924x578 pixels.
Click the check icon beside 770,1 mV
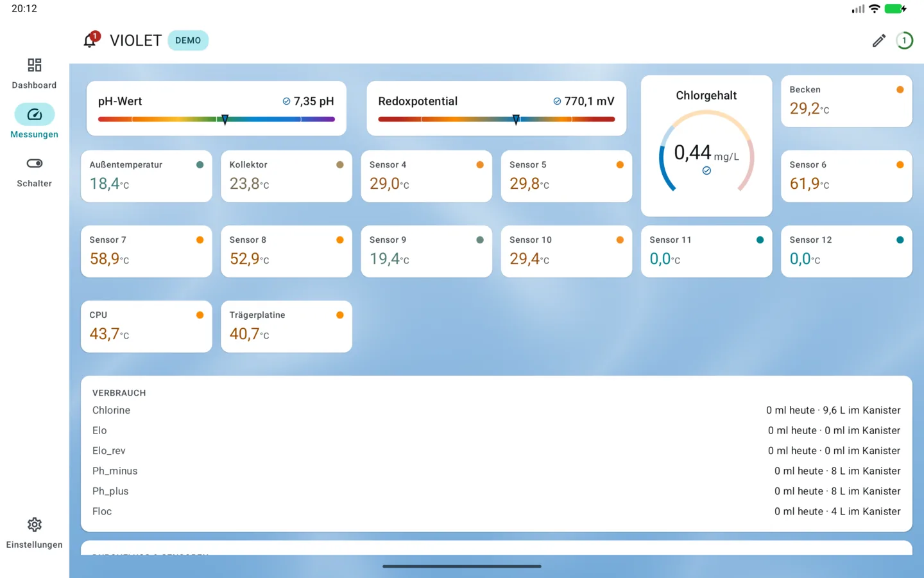557,101
